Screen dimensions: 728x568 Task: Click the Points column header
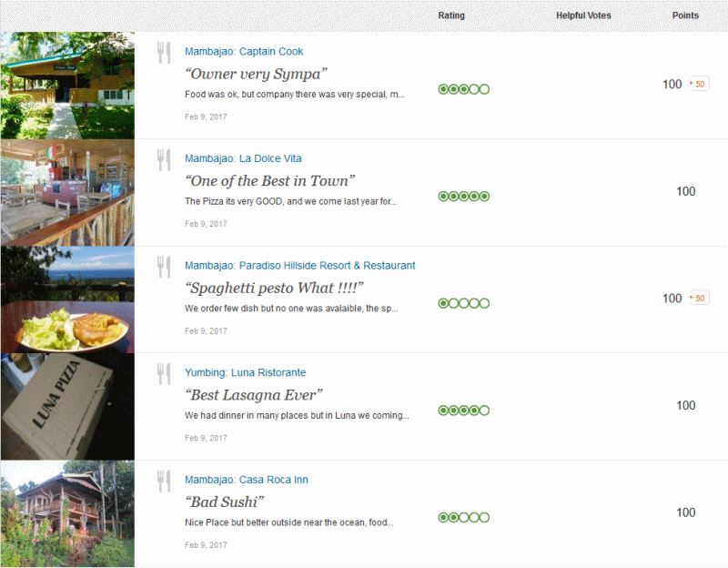click(685, 15)
